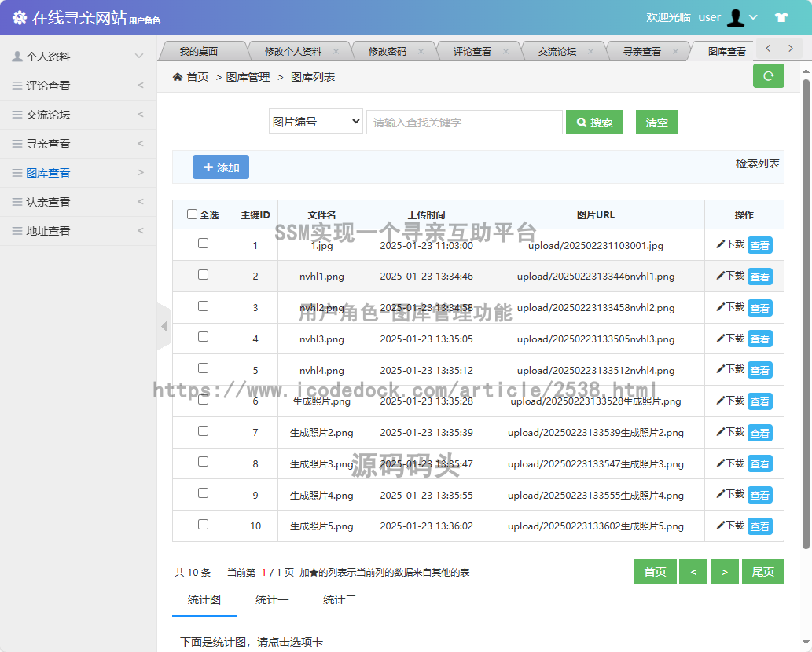Check the checkbox for 生成照片2.png row
The height and width of the screenshot is (652, 812).
coord(203,431)
